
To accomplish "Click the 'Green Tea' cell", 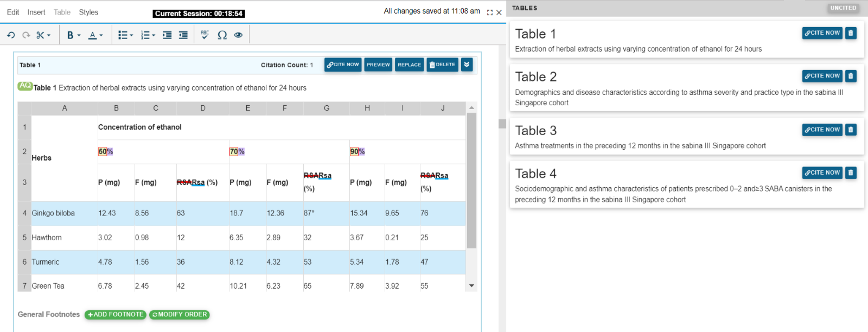I will (65, 283).
